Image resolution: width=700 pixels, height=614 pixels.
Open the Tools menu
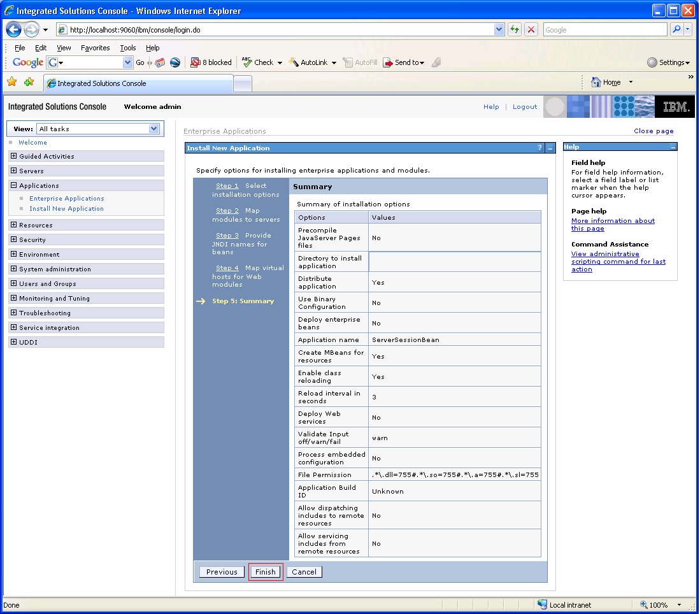[127, 48]
